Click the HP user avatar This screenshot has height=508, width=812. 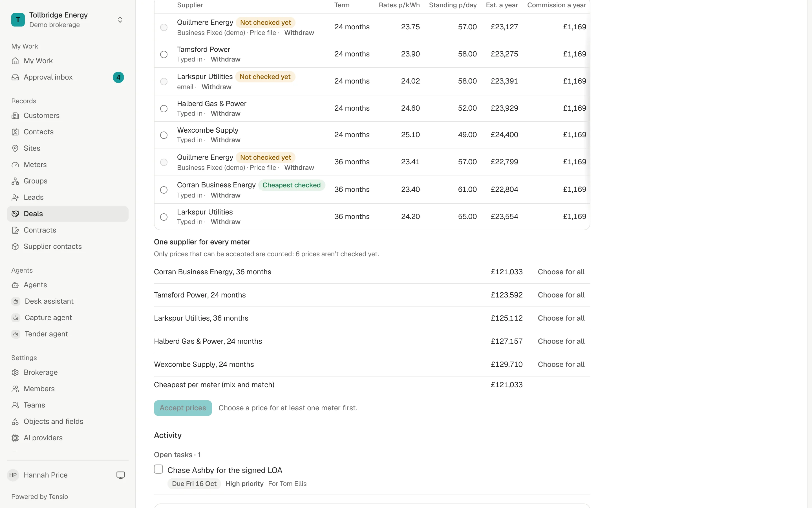tap(13, 475)
